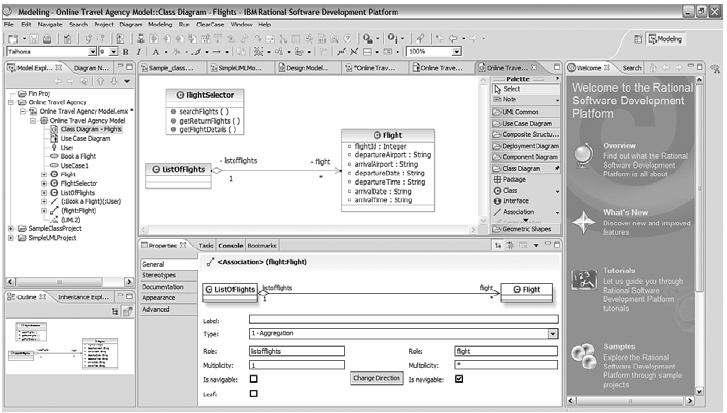
Task: Select the Flight class box in diagram
Action: tap(388, 170)
